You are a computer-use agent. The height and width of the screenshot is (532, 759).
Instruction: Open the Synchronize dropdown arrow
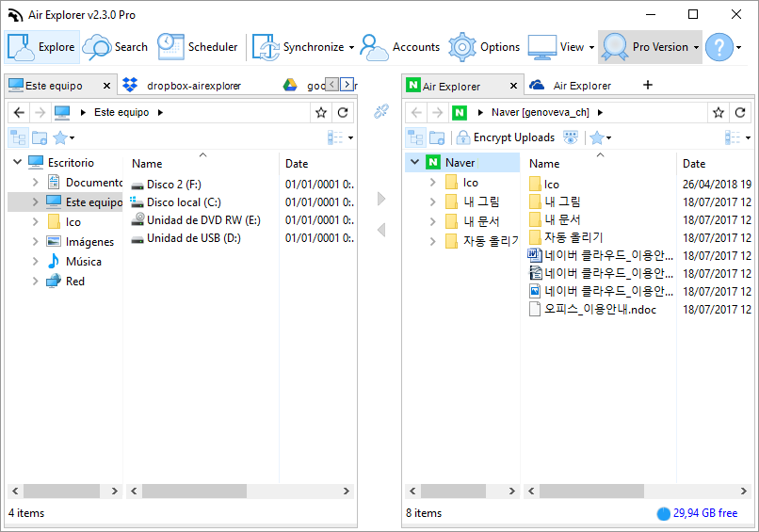point(351,47)
